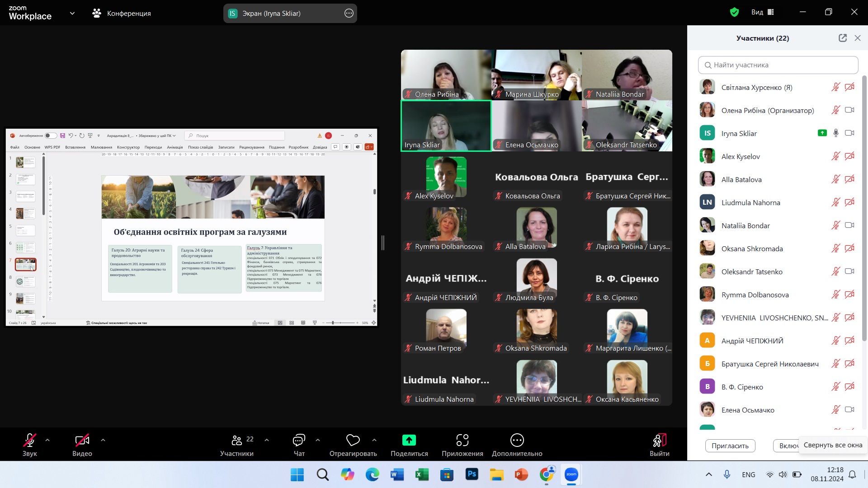Click the Пригласить button
Screen dimensions: 868x488
[730, 446]
